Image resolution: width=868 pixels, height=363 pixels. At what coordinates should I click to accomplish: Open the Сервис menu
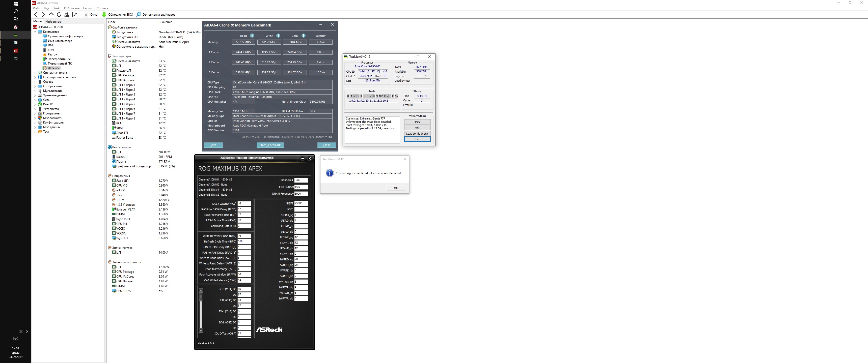pyautogui.click(x=88, y=8)
